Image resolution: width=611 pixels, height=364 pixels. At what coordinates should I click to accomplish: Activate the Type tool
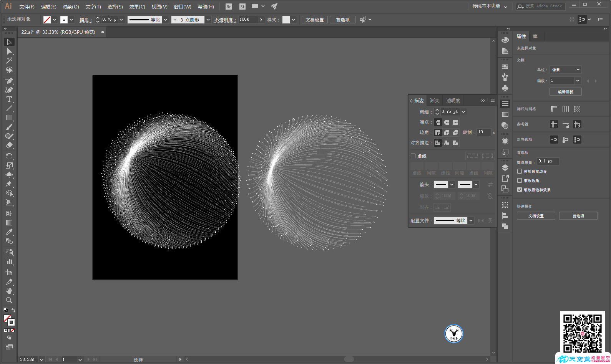[x=9, y=99]
